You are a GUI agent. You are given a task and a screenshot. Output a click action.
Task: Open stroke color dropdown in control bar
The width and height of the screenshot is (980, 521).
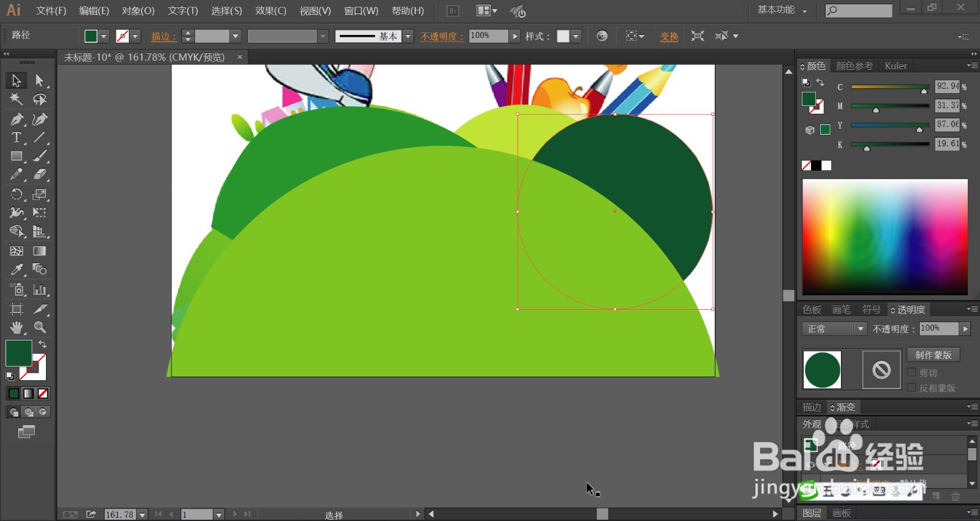pos(135,36)
